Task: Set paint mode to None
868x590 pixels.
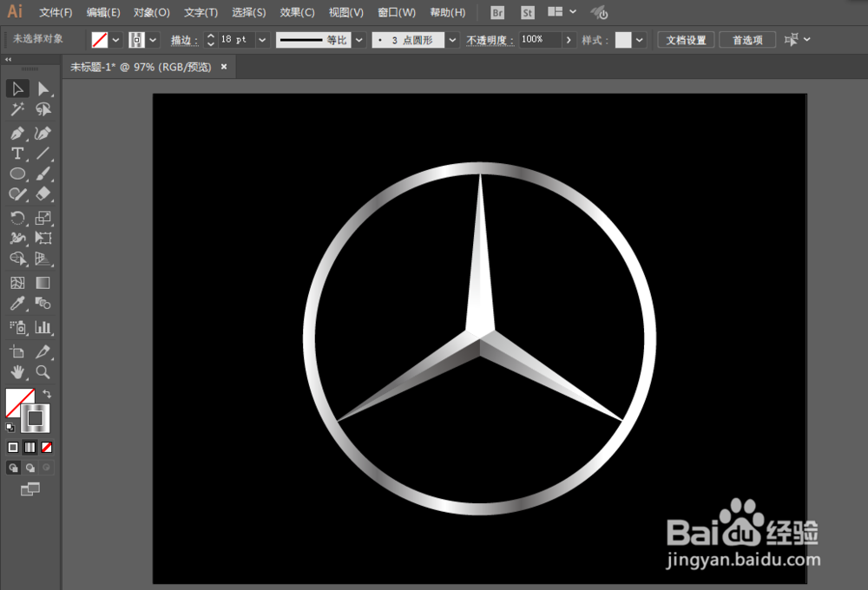Action: (x=47, y=447)
